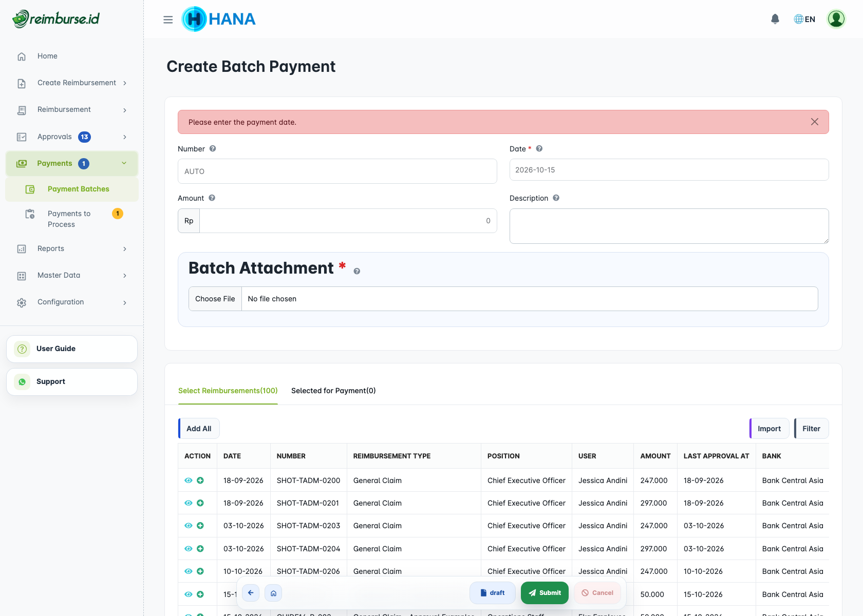
Task: Add SHOT-TADM-0204 to payment
Action: [x=200, y=549]
